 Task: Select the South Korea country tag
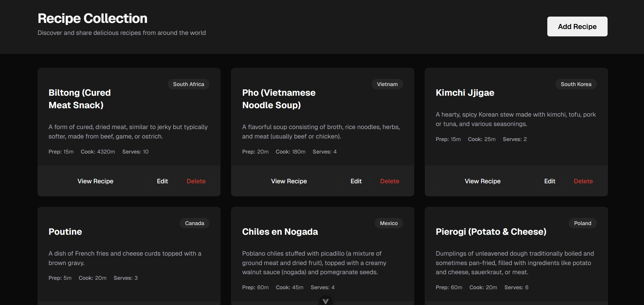pyautogui.click(x=576, y=84)
